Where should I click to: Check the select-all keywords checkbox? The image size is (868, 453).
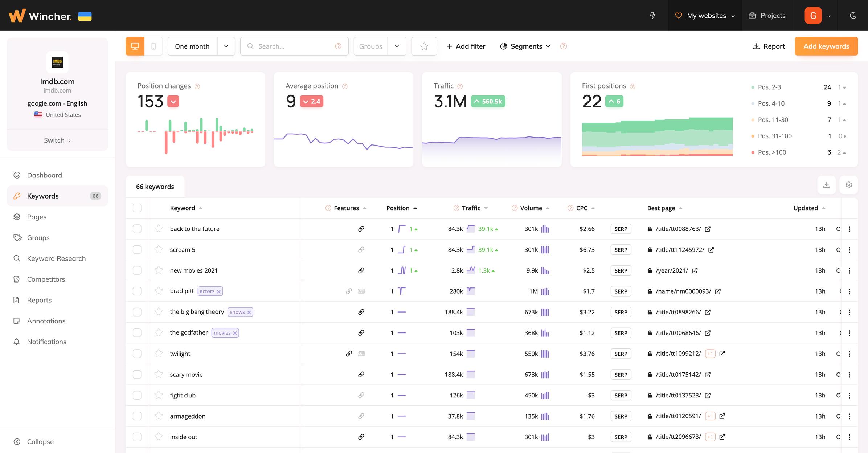tap(137, 208)
